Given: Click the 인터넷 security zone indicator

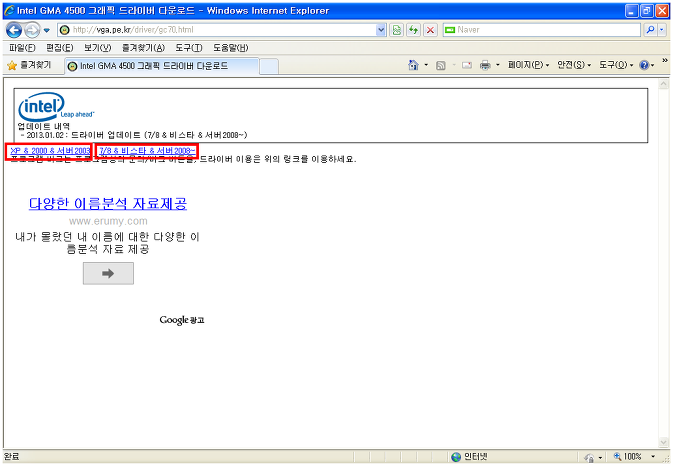Looking at the screenshot, I should click(470, 457).
